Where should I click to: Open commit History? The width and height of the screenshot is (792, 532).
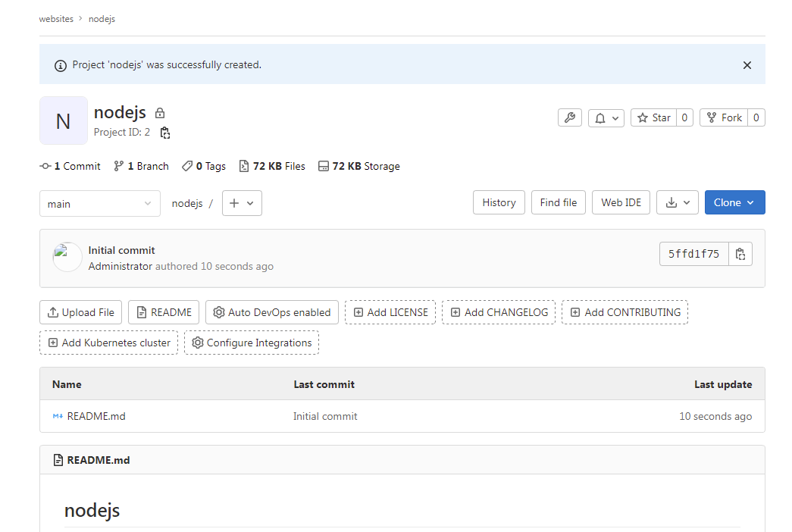(x=499, y=202)
